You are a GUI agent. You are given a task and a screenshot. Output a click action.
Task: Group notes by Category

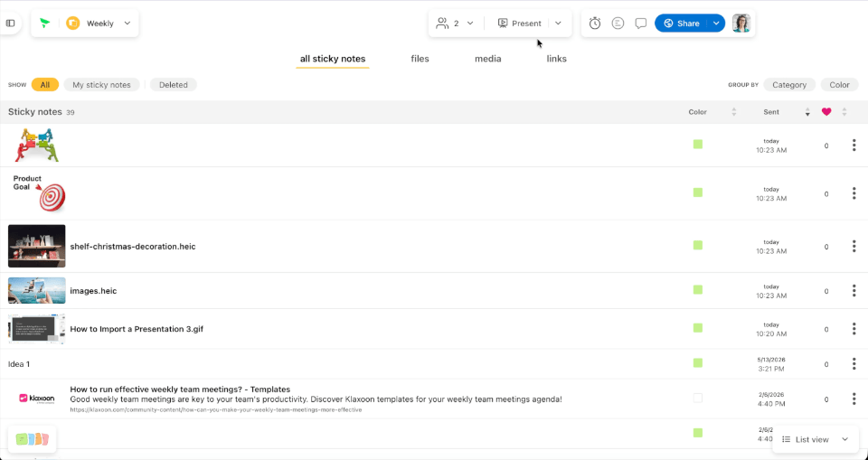(789, 85)
